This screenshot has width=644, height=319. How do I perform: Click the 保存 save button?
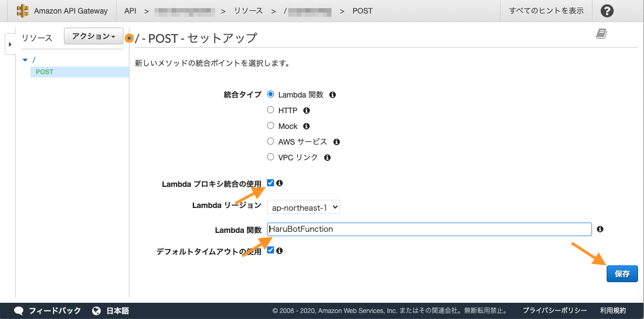pyautogui.click(x=622, y=274)
